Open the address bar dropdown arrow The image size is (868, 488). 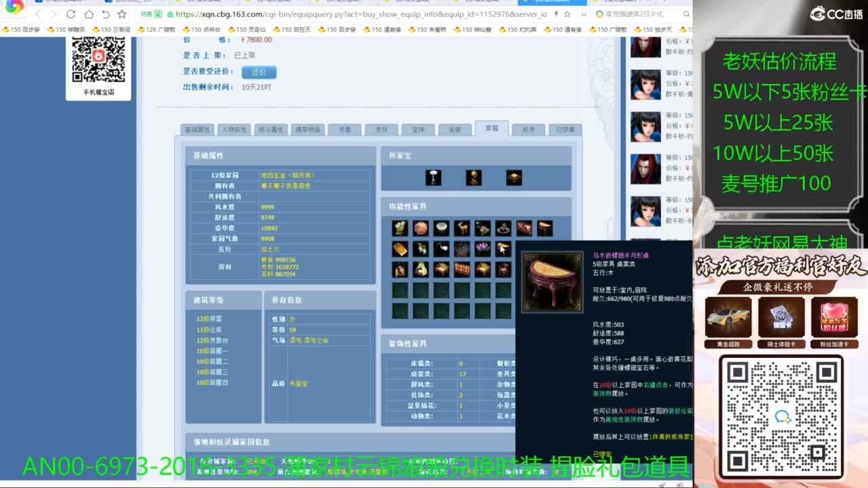tap(583, 14)
